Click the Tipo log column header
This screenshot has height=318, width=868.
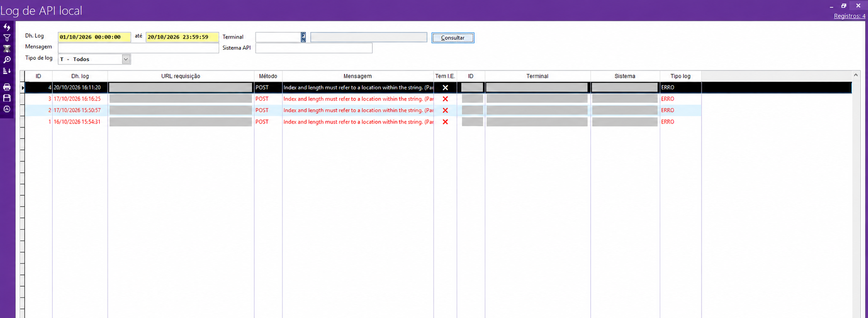click(681, 76)
